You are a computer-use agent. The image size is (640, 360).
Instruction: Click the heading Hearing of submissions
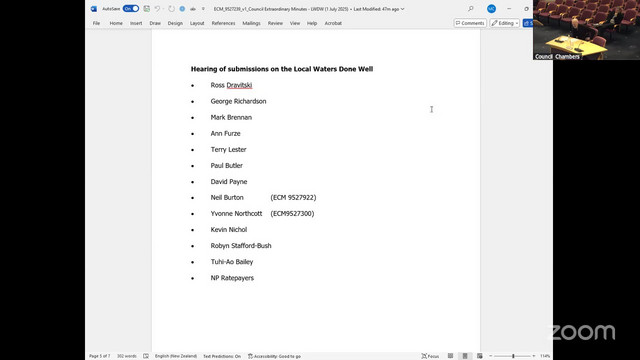(282, 69)
